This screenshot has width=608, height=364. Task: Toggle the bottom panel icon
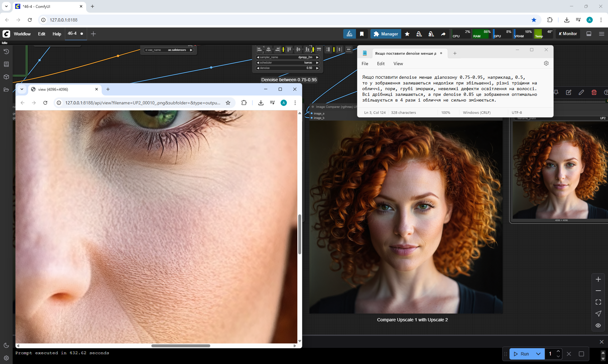click(x=589, y=34)
